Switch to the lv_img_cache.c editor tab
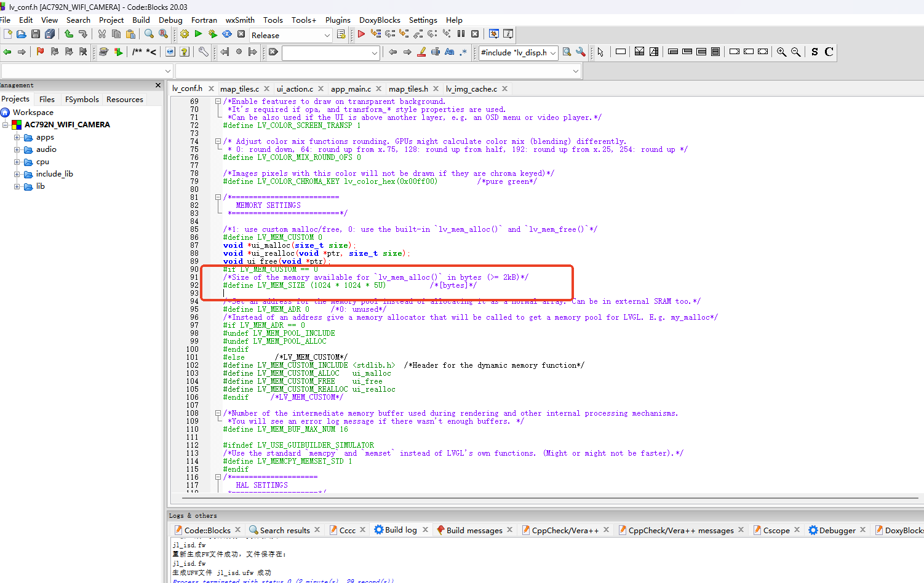The width and height of the screenshot is (924, 583). click(x=471, y=89)
